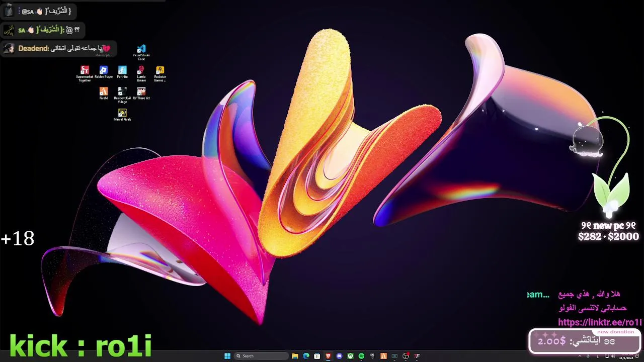Screen dimensions: 644x362
Task: Click the linktr.ee/ro1i link text
Action: tap(600, 322)
